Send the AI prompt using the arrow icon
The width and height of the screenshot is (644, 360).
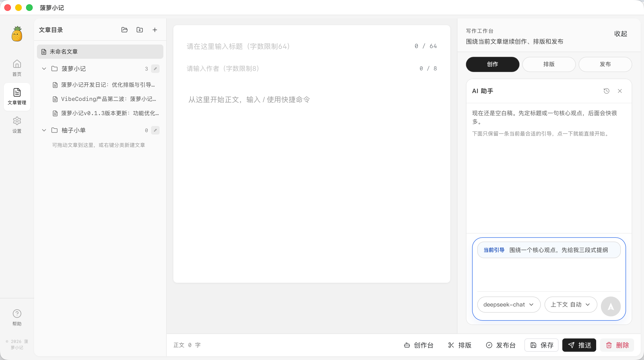pos(611,306)
